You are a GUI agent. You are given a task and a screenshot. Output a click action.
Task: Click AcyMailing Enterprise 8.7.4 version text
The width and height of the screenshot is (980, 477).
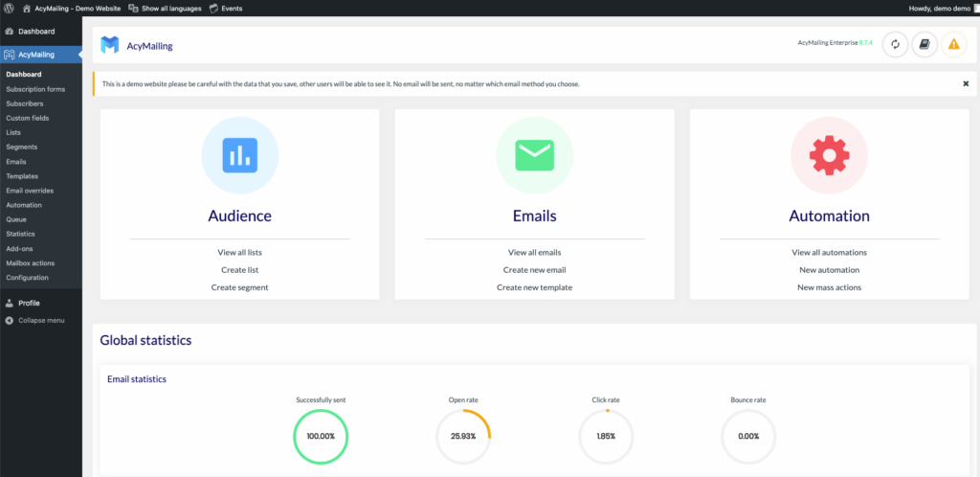pos(835,43)
